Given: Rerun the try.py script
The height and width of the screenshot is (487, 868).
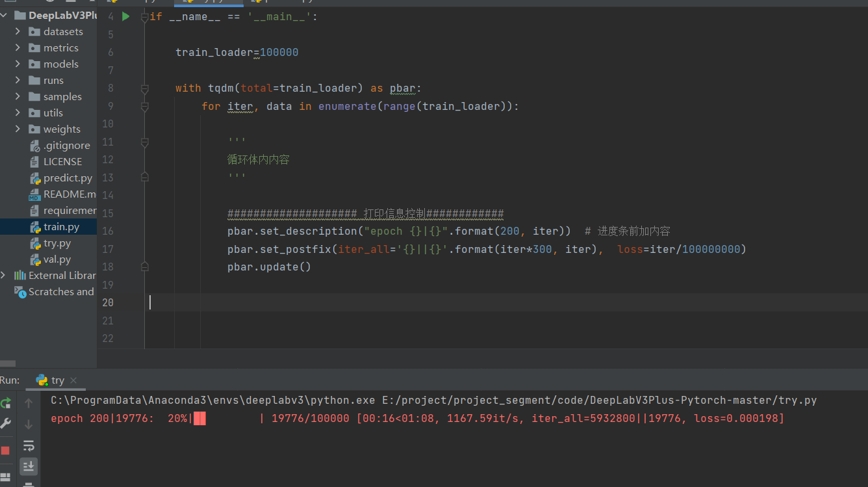Looking at the screenshot, I should point(5,403).
